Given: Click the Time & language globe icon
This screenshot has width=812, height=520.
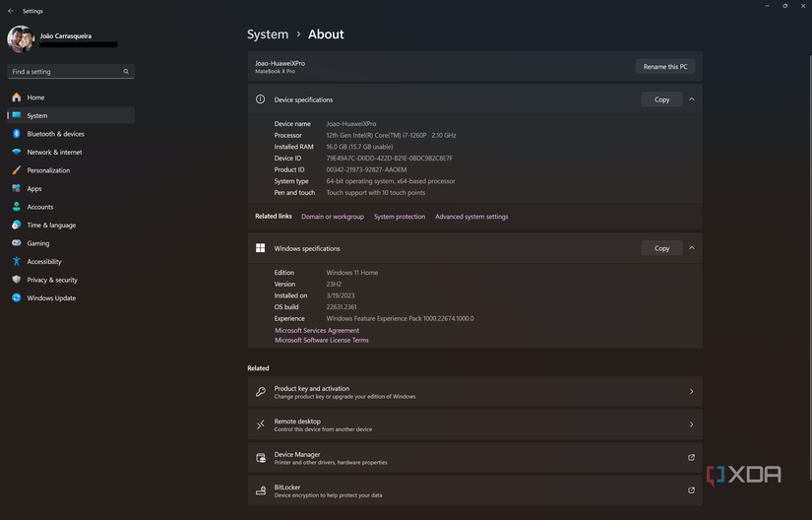Looking at the screenshot, I should (x=17, y=225).
